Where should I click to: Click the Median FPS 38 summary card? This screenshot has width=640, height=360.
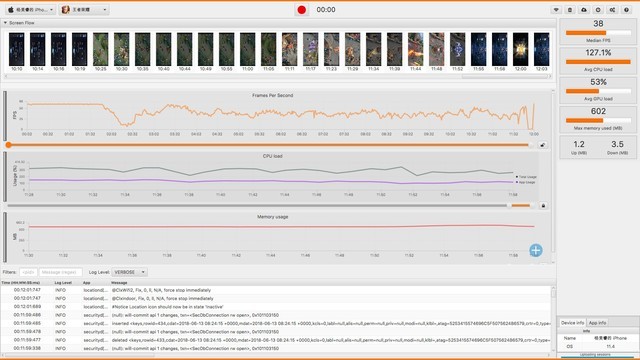click(x=598, y=31)
